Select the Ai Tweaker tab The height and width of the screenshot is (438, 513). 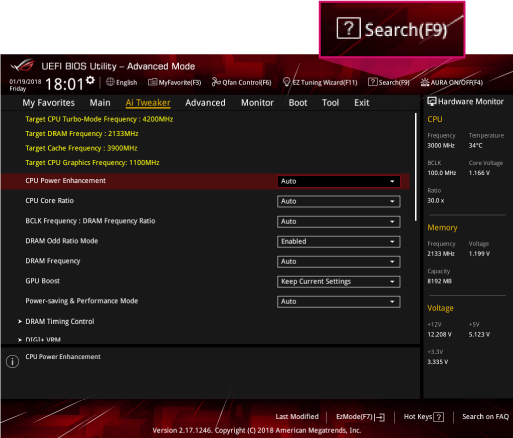(x=148, y=103)
